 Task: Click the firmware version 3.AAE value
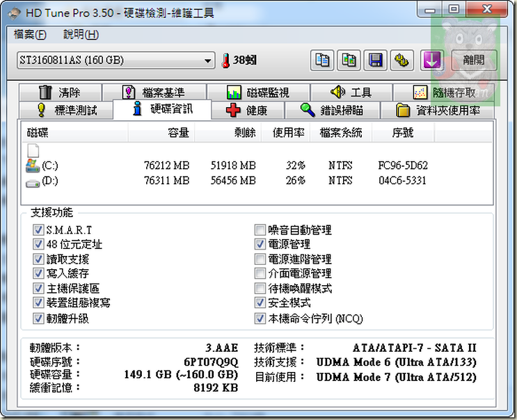(x=221, y=348)
